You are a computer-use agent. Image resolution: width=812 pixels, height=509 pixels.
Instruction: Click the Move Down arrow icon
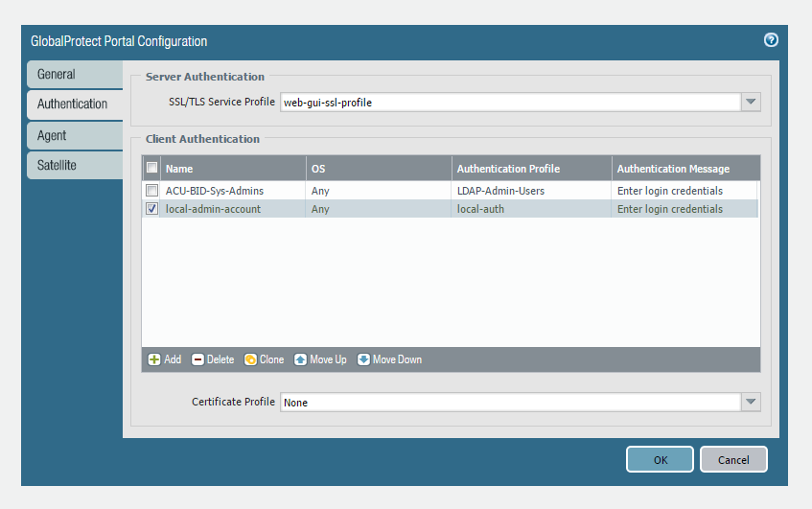coord(363,359)
